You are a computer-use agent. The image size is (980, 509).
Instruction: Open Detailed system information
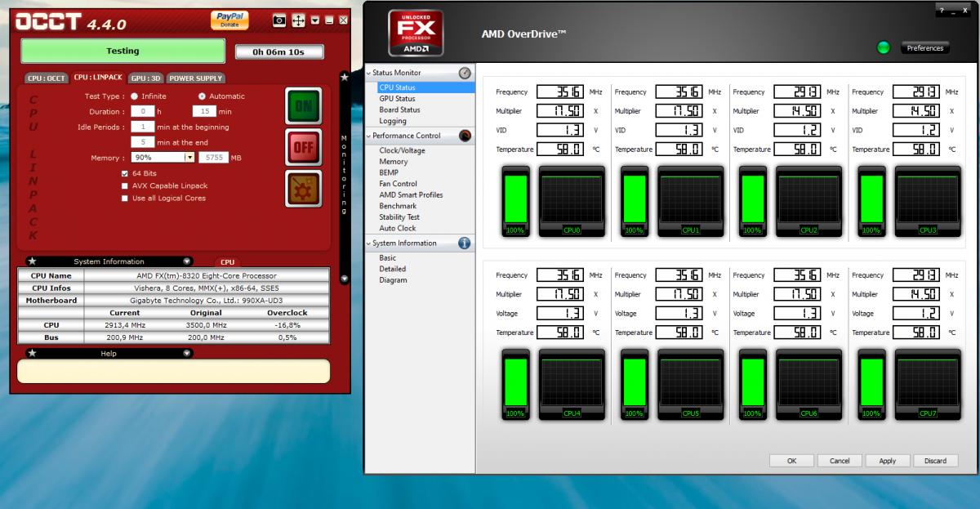(x=392, y=269)
